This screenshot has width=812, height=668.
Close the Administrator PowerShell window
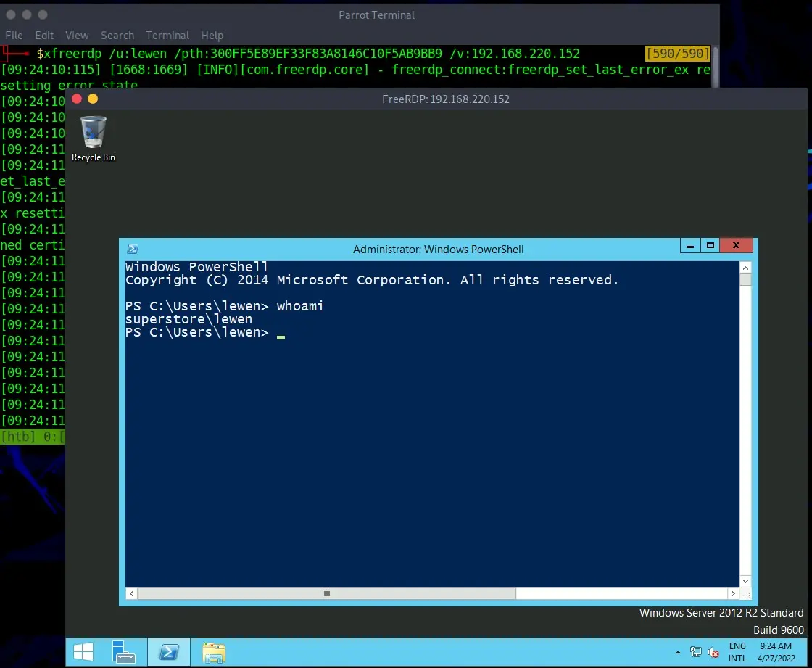click(736, 246)
